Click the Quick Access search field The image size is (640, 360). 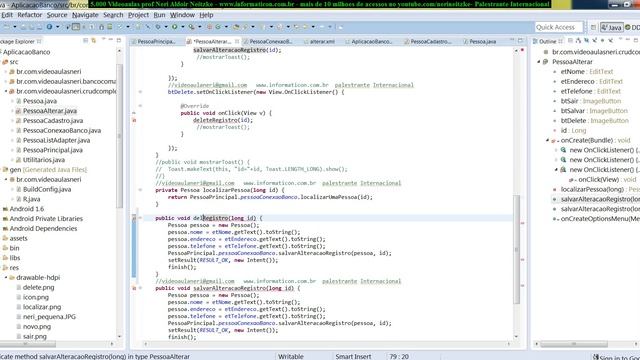pyautogui.click(x=558, y=27)
